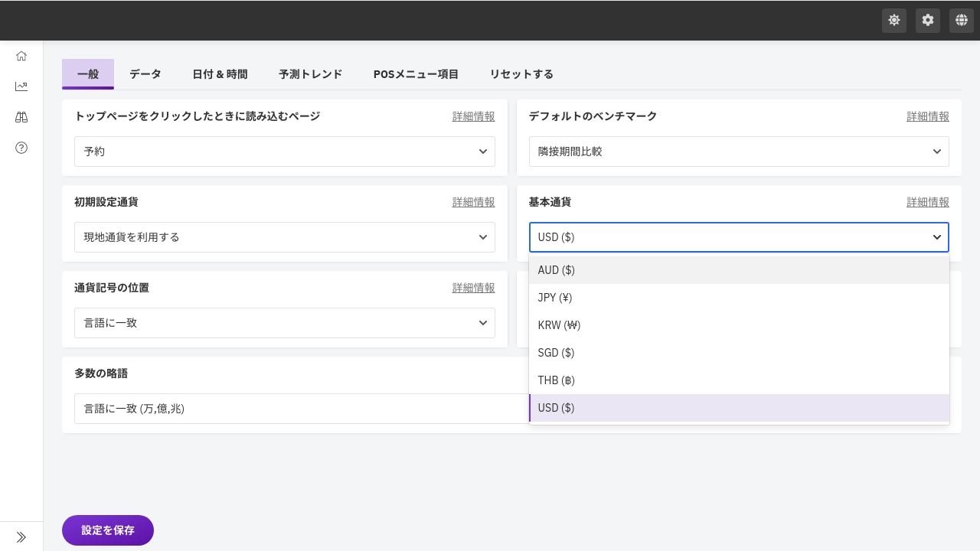980x551 pixels.
Task: Switch to the POSメニュー項目 tab
Action: pyautogui.click(x=416, y=74)
